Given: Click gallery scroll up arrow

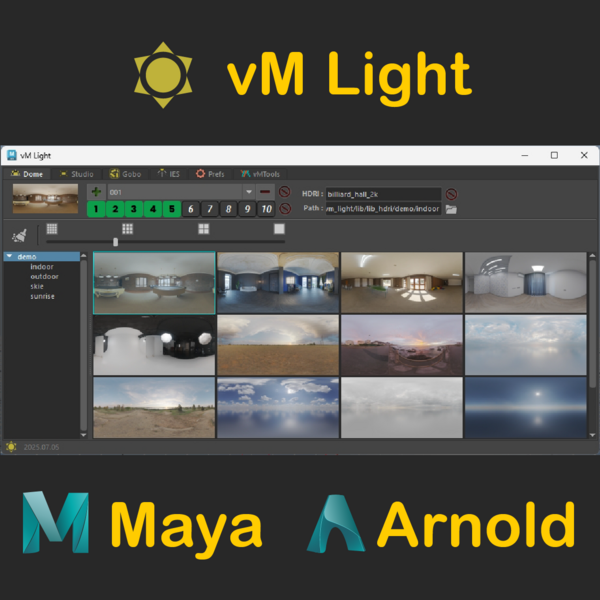Looking at the screenshot, I should (x=592, y=256).
